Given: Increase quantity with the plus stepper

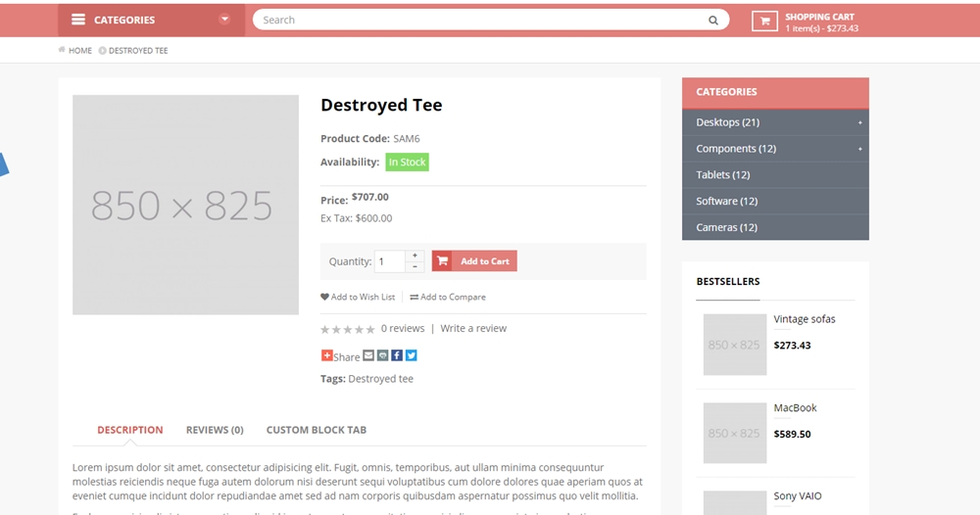Looking at the screenshot, I should (x=415, y=256).
